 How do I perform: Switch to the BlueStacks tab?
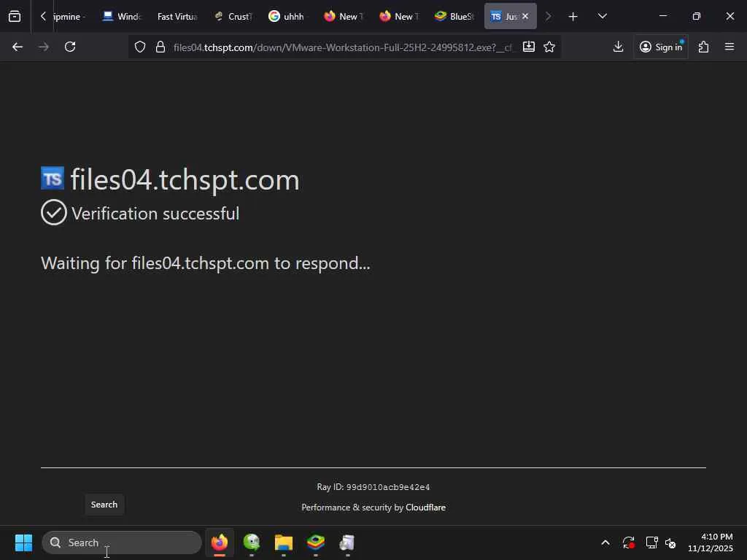pos(454,16)
